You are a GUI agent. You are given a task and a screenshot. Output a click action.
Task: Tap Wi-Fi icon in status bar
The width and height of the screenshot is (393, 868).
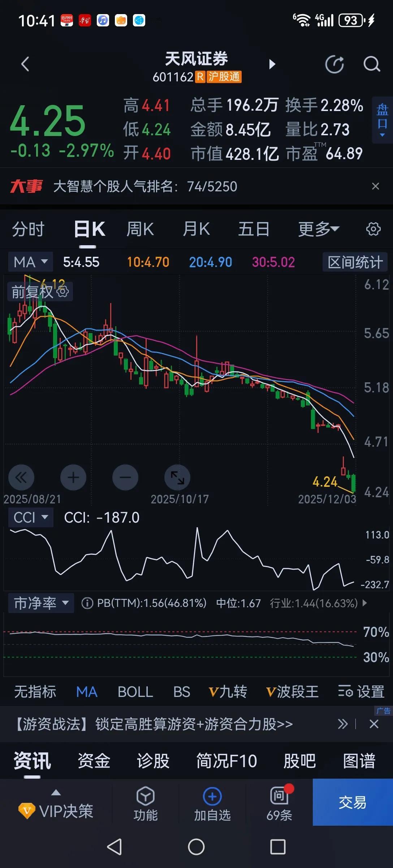click(302, 20)
